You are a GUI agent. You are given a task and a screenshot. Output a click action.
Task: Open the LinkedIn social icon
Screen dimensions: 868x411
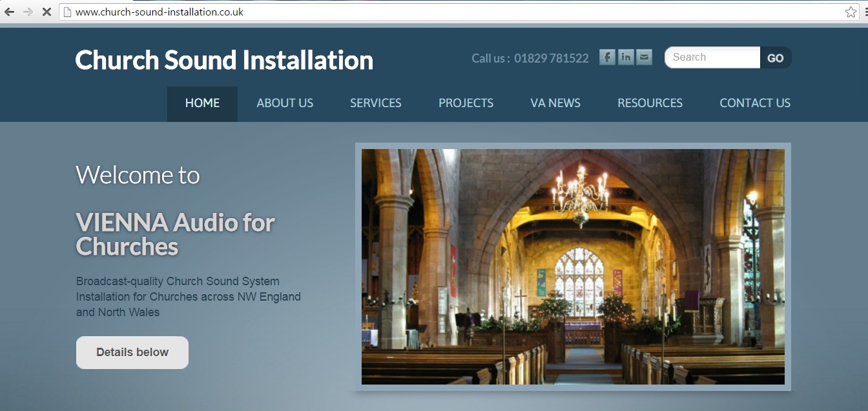click(x=626, y=57)
